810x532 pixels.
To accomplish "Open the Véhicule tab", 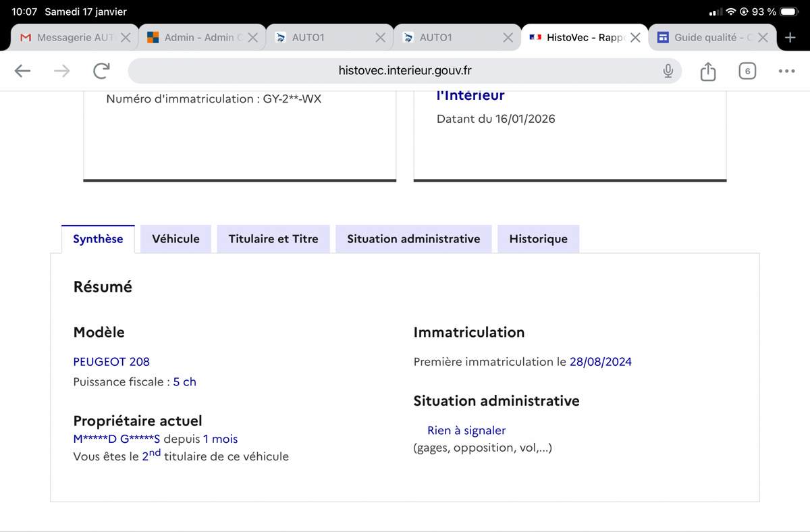I will click(175, 239).
